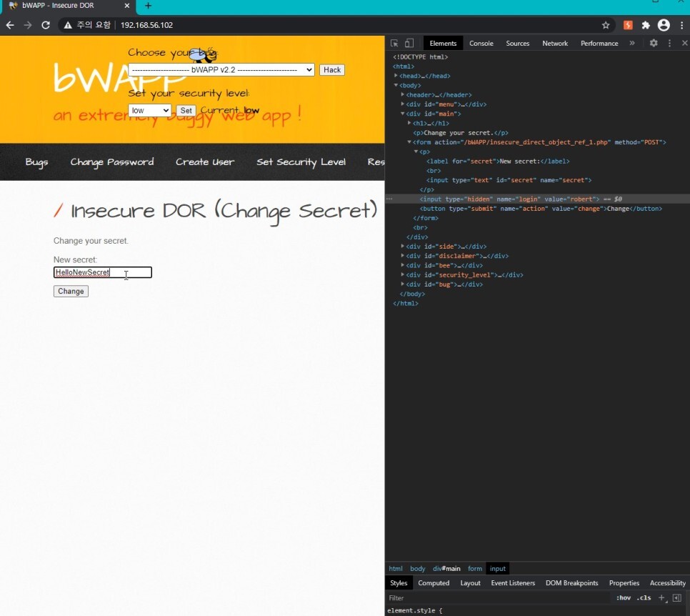Open the Chrome three-dot menu
Screen dimensions: 690x616
coord(681,25)
